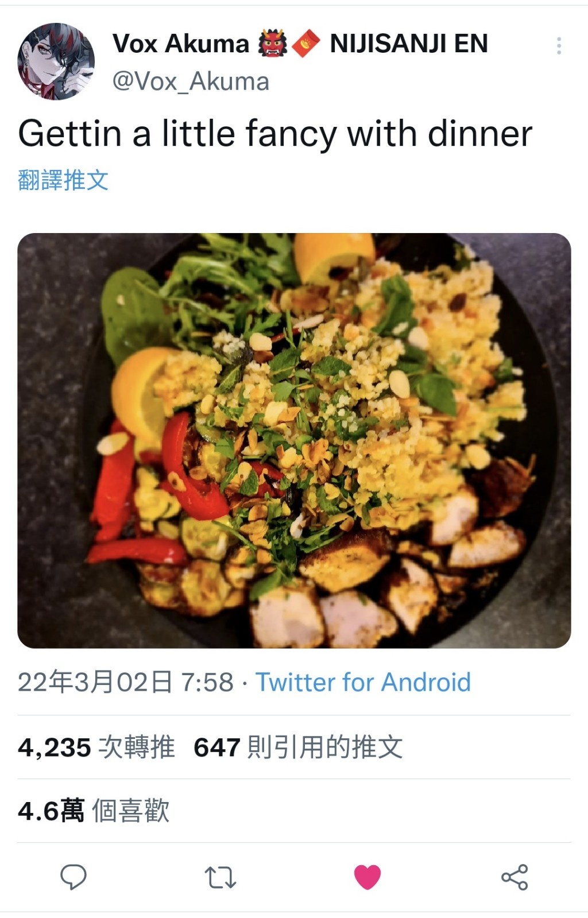Open the Vox Akuma display name
The width and height of the screenshot is (588, 918).
click(x=180, y=44)
